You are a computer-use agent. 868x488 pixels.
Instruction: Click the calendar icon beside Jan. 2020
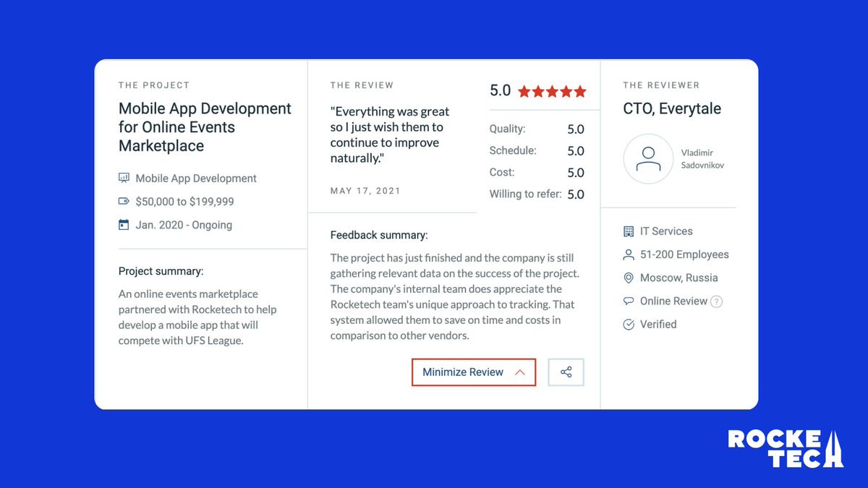(124, 225)
